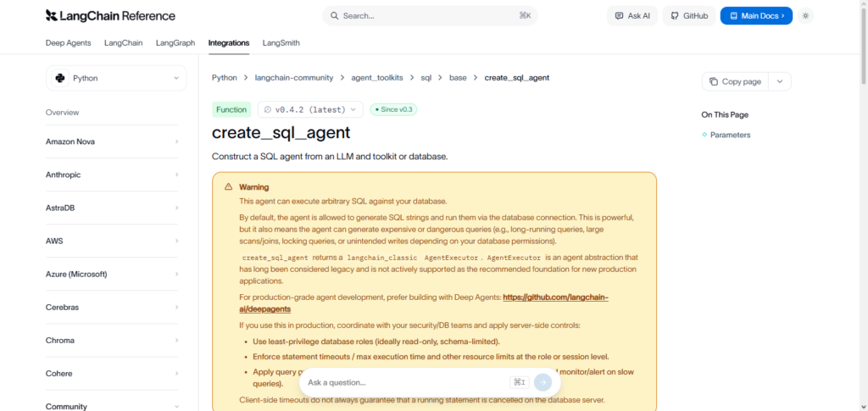The height and width of the screenshot is (411, 868).
Task: Submit the question with arrow button
Action: coord(543,382)
